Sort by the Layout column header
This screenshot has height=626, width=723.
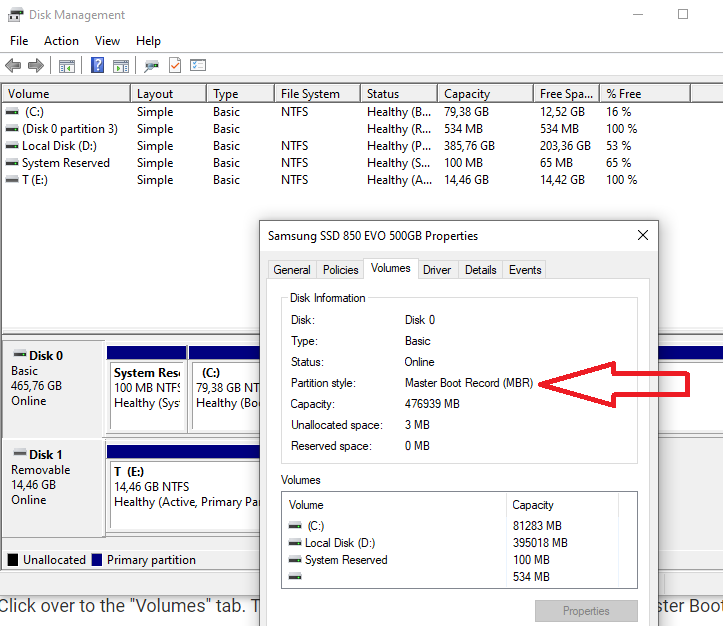(168, 94)
